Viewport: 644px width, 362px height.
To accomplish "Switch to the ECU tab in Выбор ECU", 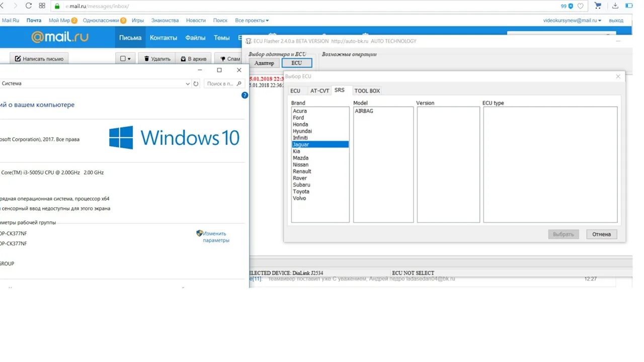I will pos(295,90).
